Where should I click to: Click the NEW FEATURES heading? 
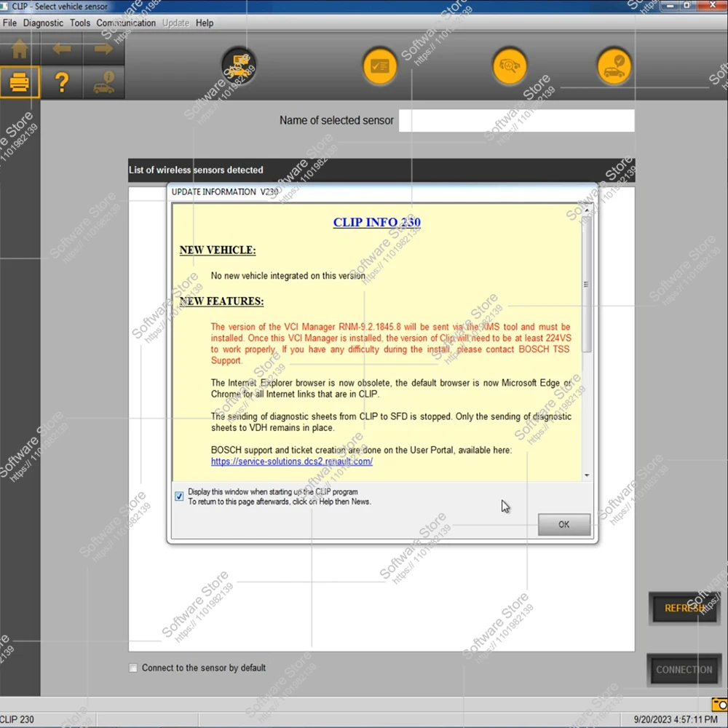pos(221,301)
